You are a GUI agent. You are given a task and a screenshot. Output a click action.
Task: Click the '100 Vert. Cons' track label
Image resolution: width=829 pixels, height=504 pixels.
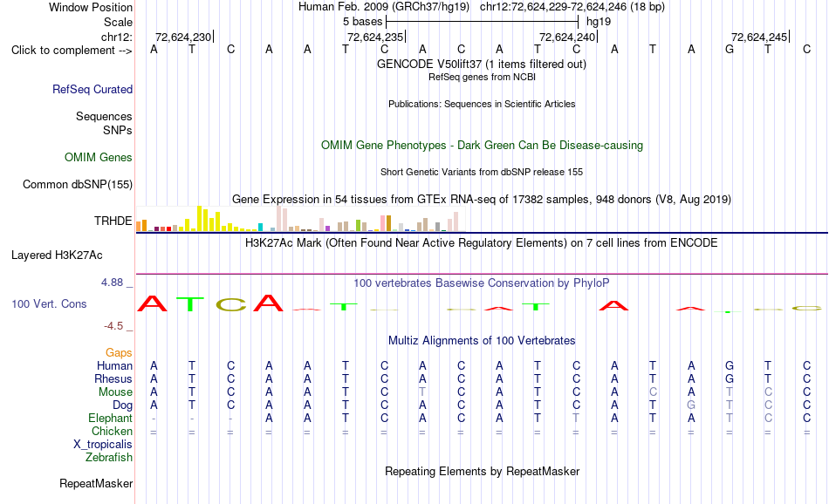point(49,303)
